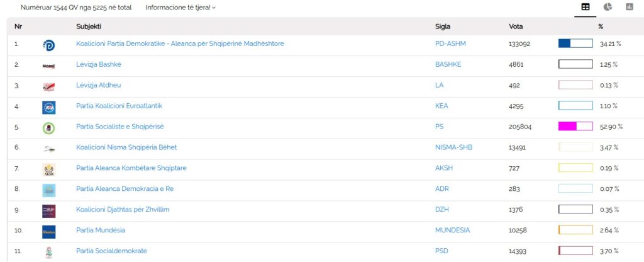
Task: Open Koalicioni Djathtas për Zhvillim link
Action: [123, 209]
